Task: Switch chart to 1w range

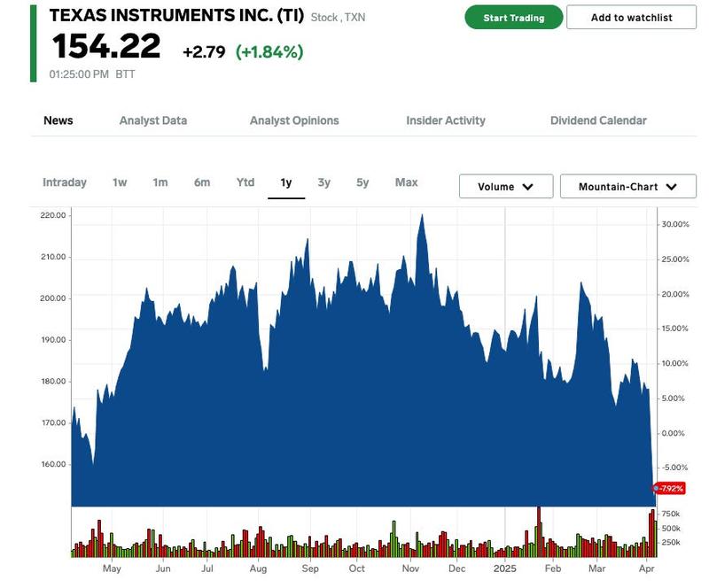Action: 120,182
